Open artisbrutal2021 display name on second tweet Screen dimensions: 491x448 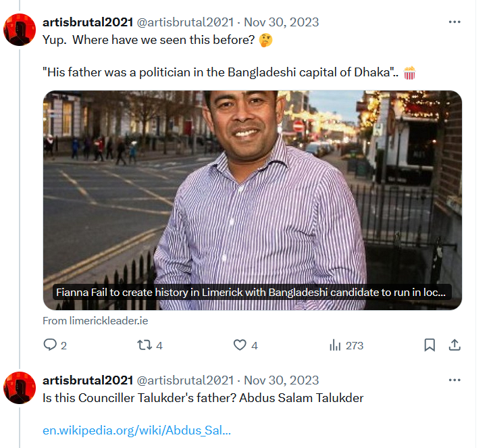pyautogui.click(x=88, y=380)
